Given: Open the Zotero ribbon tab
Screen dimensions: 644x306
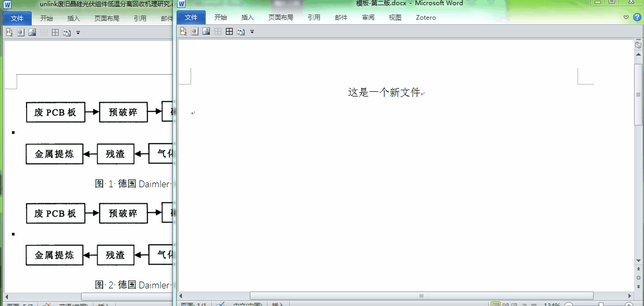Looking at the screenshot, I should (x=426, y=18).
